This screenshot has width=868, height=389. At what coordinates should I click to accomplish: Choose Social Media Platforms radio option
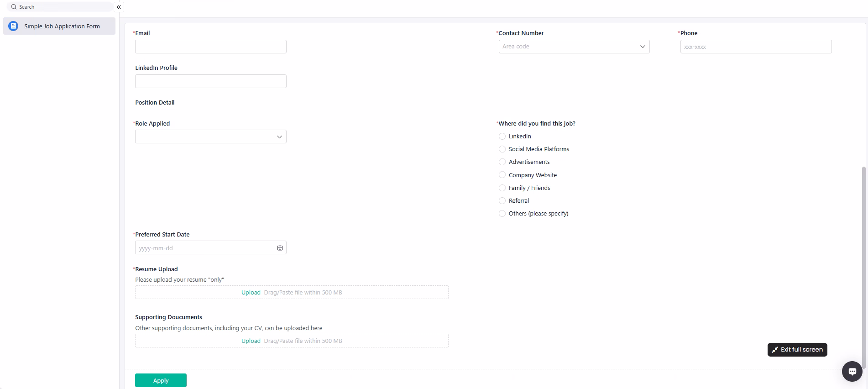502,149
